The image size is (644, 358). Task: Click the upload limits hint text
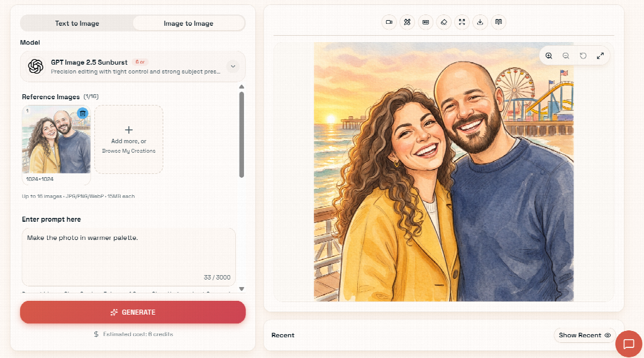pos(79,197)
